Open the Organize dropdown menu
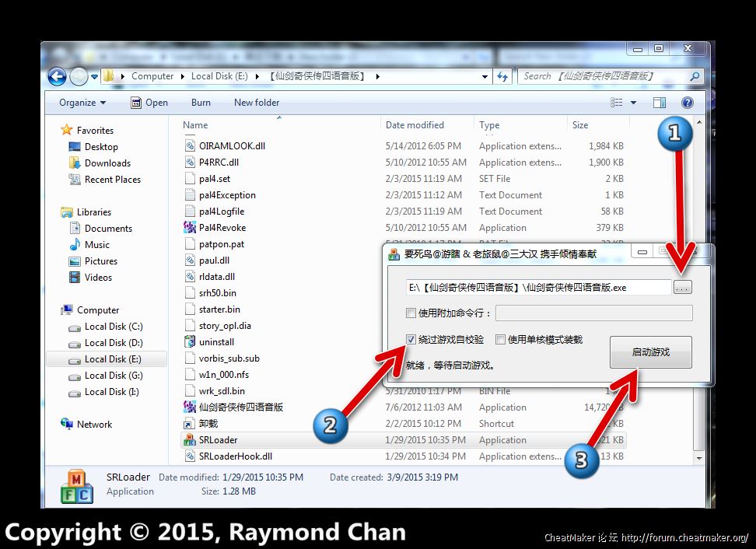This screenshot has height=549, width=756. pyautogui.click(x=82, y=103)
